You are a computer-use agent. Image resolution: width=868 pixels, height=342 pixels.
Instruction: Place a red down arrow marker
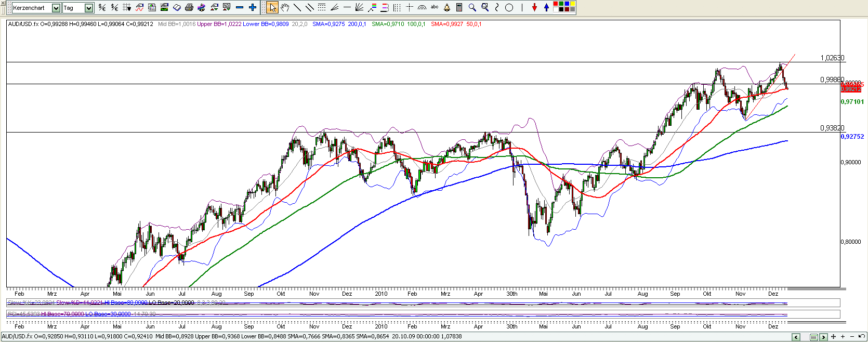pos(534,7)
